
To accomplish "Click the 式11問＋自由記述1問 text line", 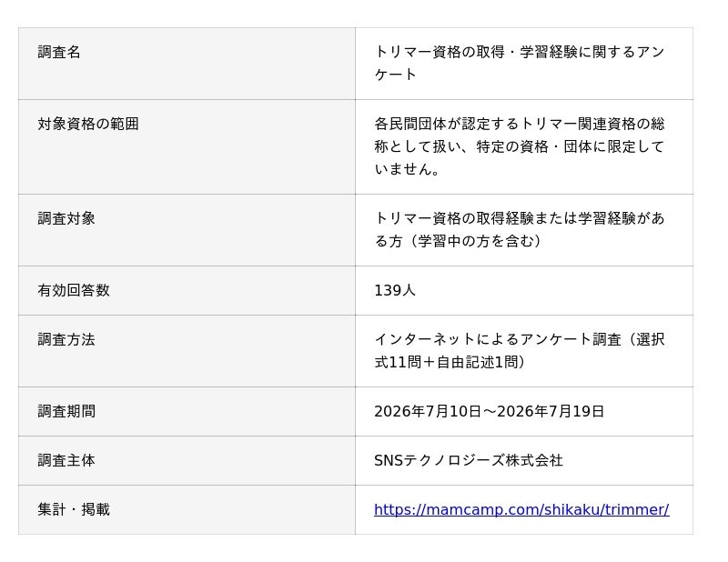I will (x=450, y=363).
